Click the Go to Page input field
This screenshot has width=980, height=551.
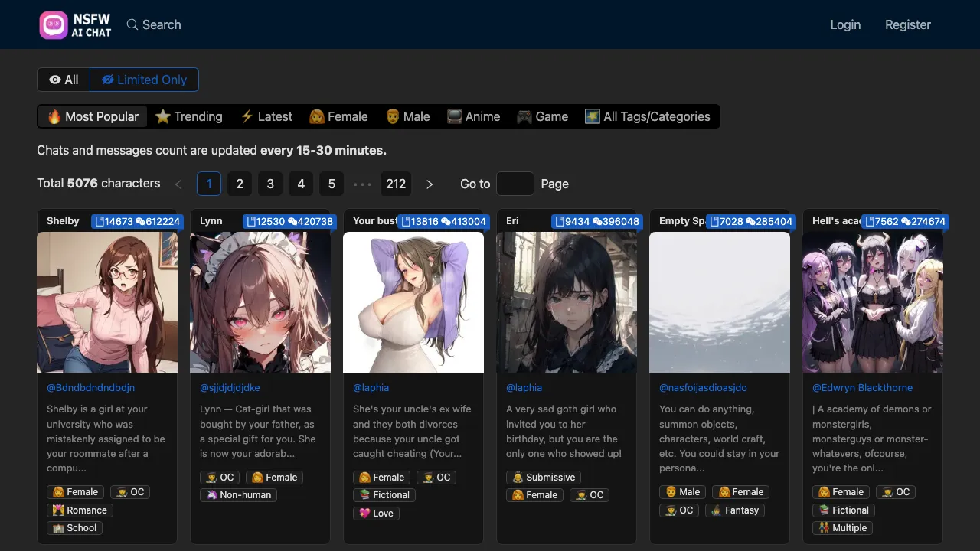click(x=514, y=184)
